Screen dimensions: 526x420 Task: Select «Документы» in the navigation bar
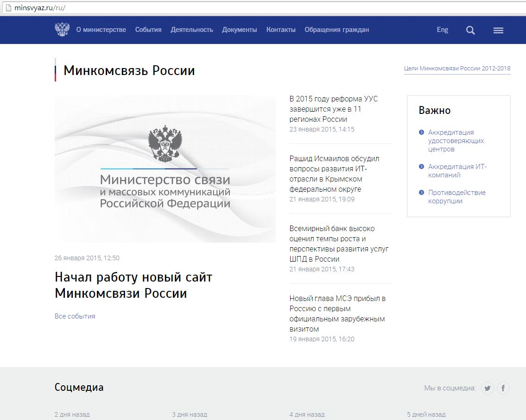(x=239, y=30)
